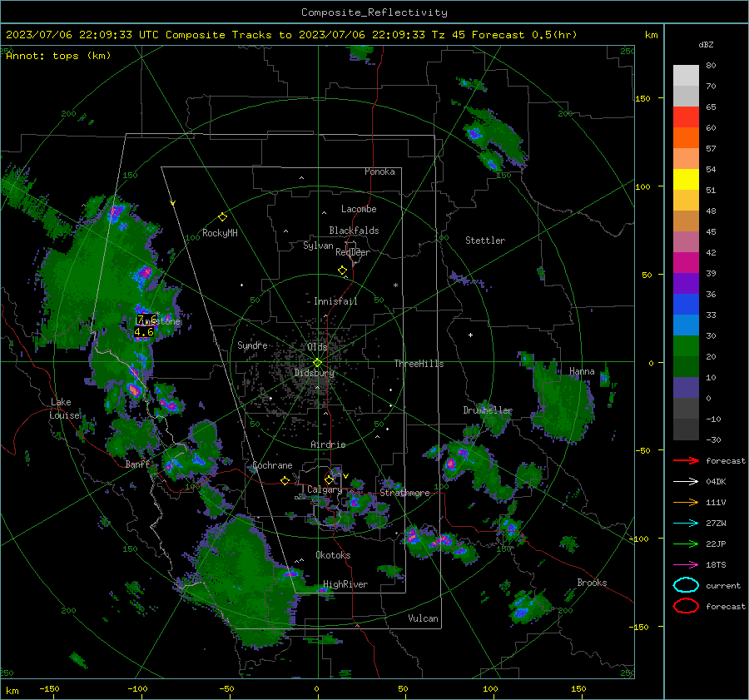Click the Hanna town label
The height and width of the screenshot is (700, 749).
click(582, 371)
